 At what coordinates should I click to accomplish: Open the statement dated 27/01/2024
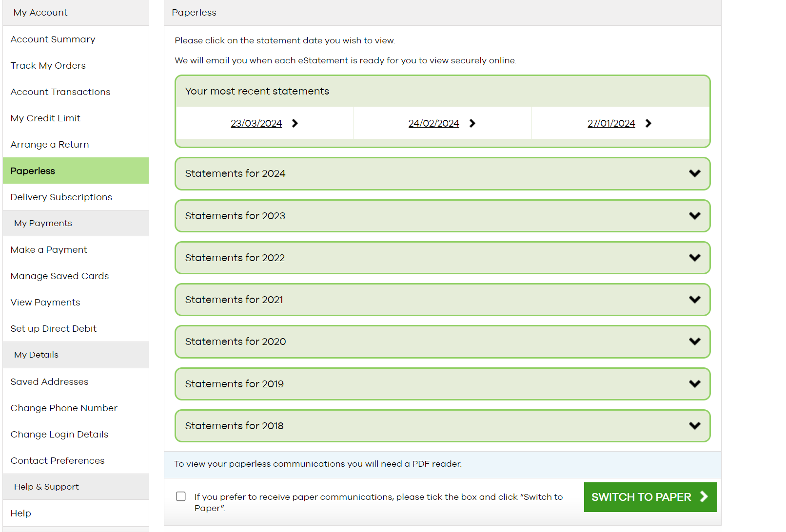[611, 123]
